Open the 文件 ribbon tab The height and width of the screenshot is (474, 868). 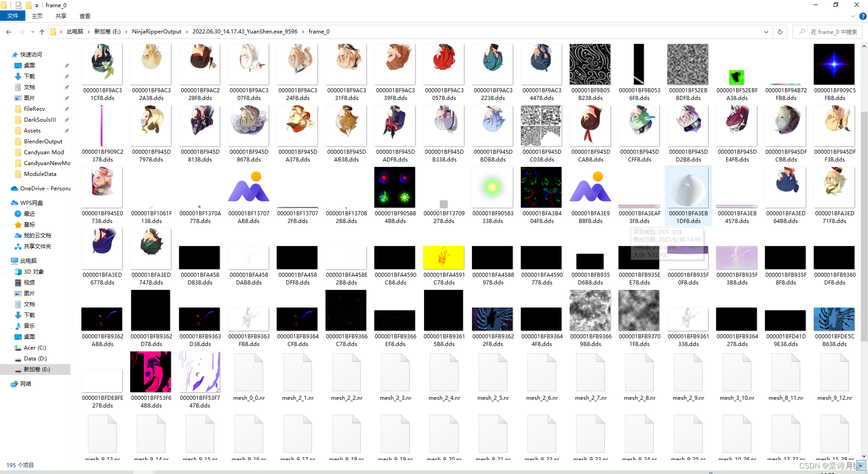[x=13, y=16]
